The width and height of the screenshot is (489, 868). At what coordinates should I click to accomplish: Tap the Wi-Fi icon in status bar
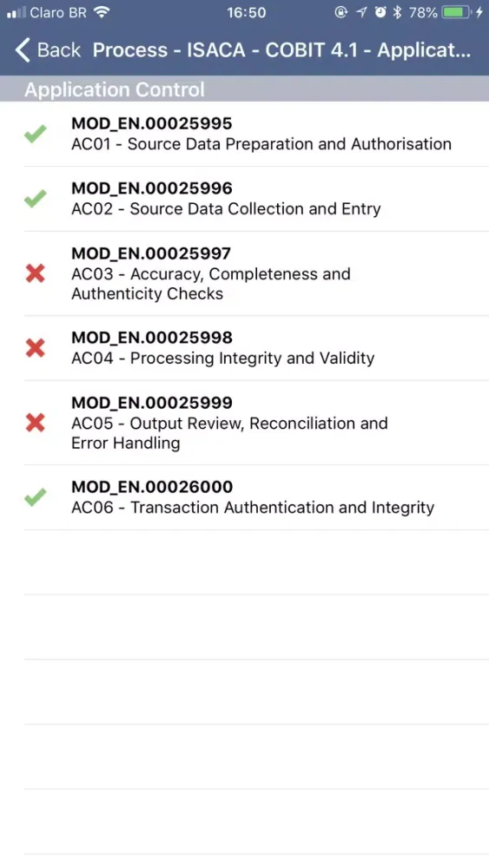(x=102, y=12)
